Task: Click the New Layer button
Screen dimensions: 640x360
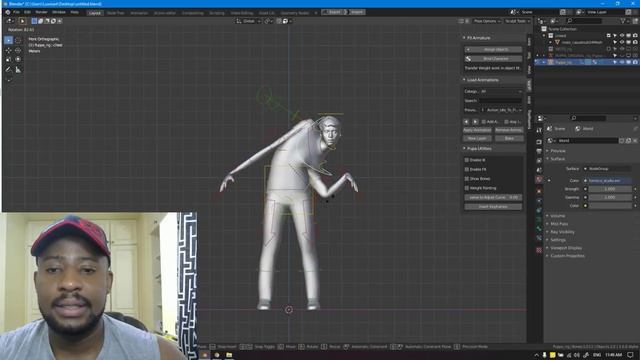Action: coord(477,138)
